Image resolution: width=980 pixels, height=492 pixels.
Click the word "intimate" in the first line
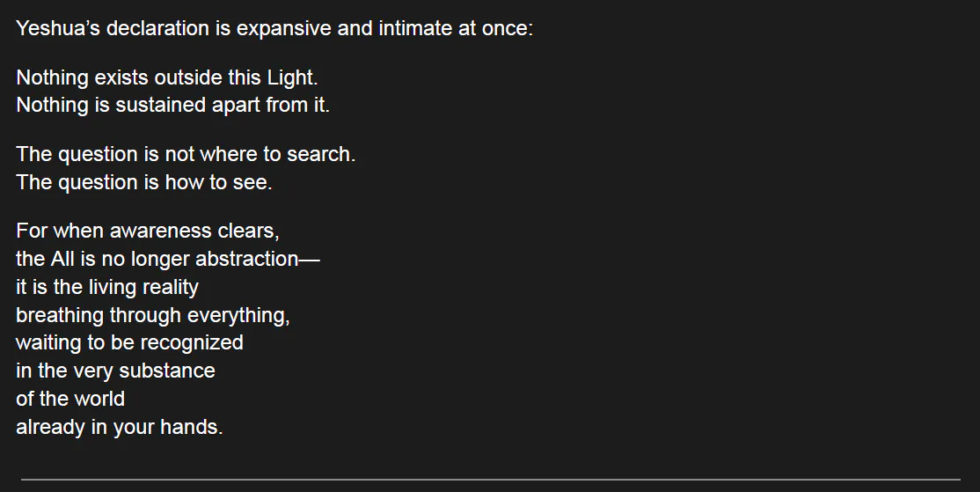click(x=413, y=28)
